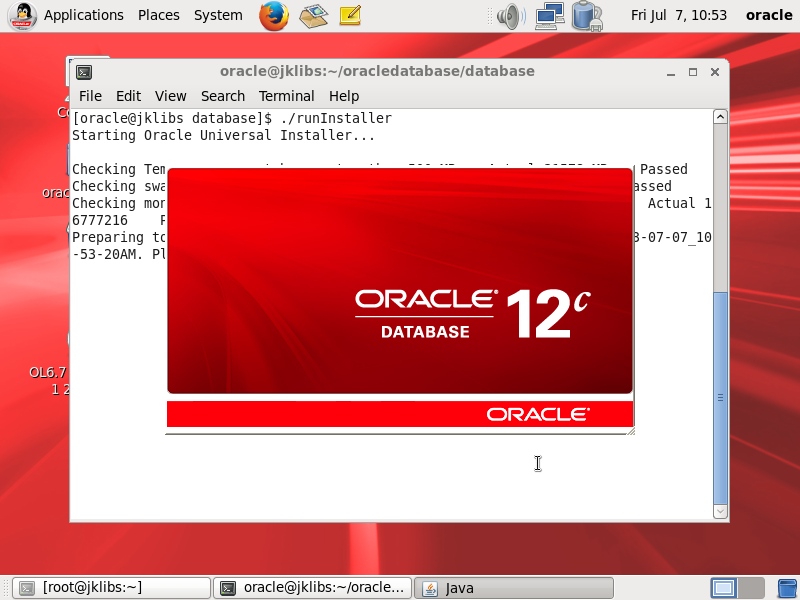Viewport: 800px width, 600px height.
Task: Switch to [root@jklibs:~] taskbar window
Action: 111,588
